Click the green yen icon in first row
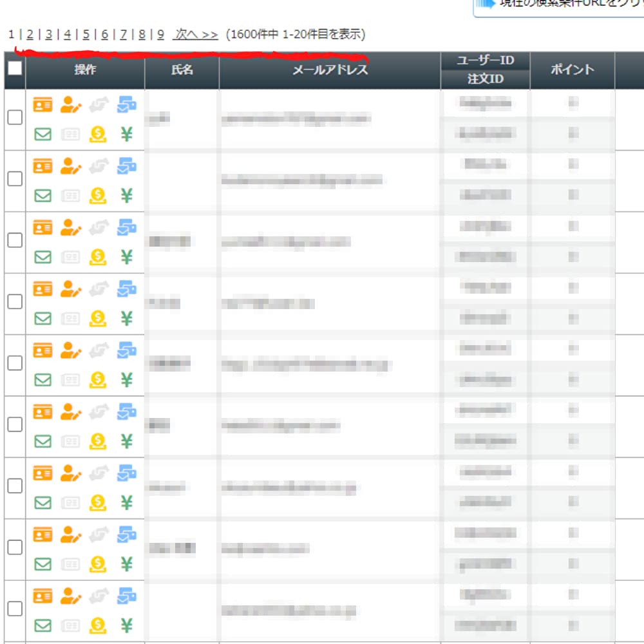The image size is (644, 644). [126, 134]
